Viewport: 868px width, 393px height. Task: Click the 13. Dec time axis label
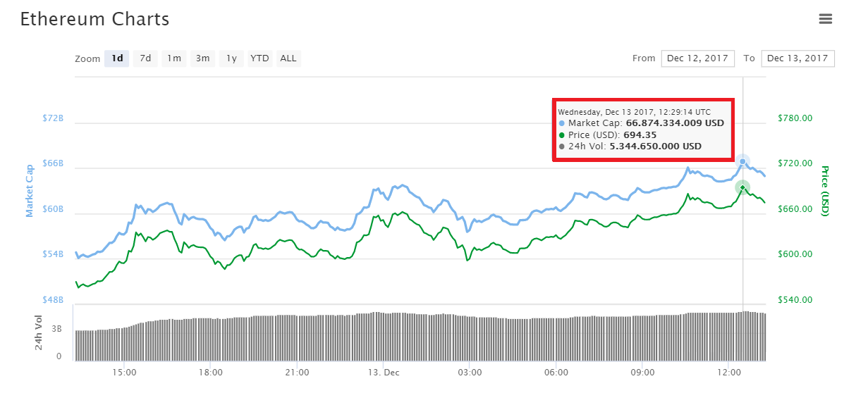(x=384, y=372)
